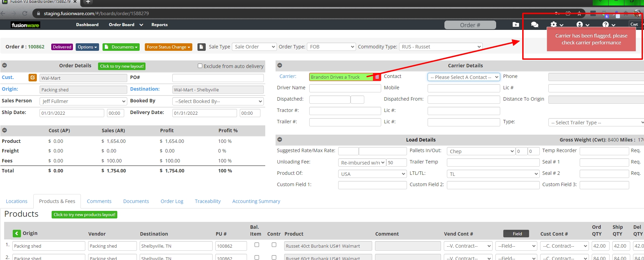Click the red trash icon beside carrier
Image resolution: width=644 pixels, height=260 pixels.
(377, 77)
